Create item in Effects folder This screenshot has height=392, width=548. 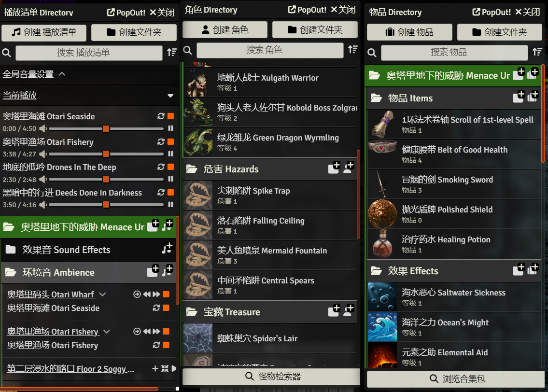(533, 269)
